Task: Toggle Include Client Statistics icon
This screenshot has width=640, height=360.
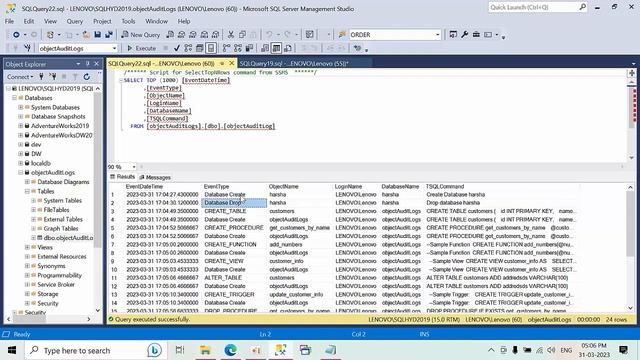Action: click(x=249, y=48)
